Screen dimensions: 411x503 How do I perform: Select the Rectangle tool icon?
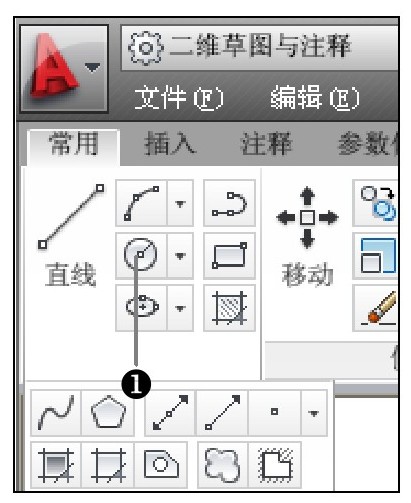coord(229,255)
